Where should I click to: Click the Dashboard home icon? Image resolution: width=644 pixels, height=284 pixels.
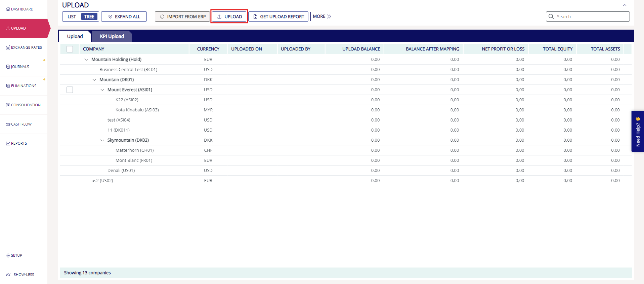8,9
